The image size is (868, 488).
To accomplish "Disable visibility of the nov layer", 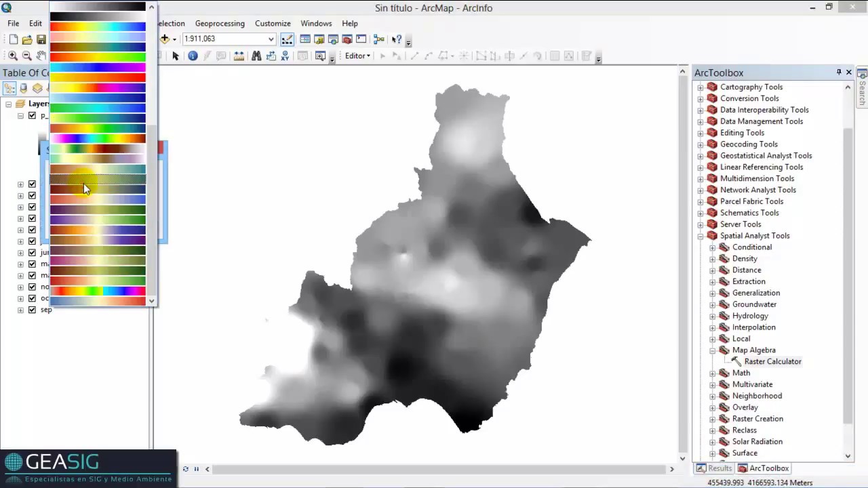I will (x=32, y=287).
